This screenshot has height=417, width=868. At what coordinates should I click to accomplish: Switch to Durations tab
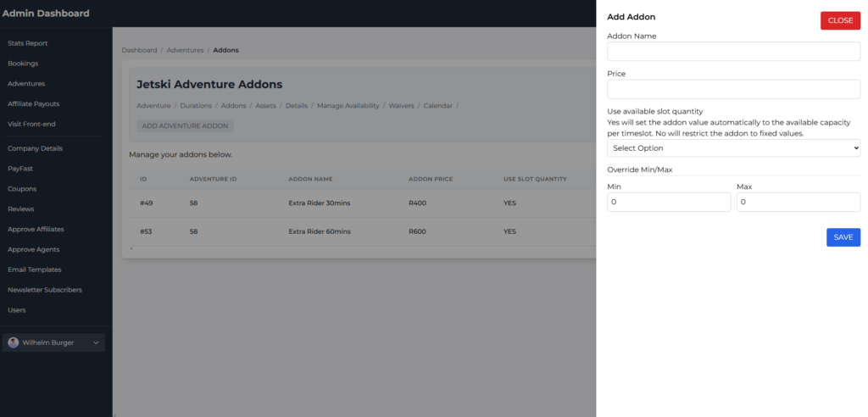196,106
